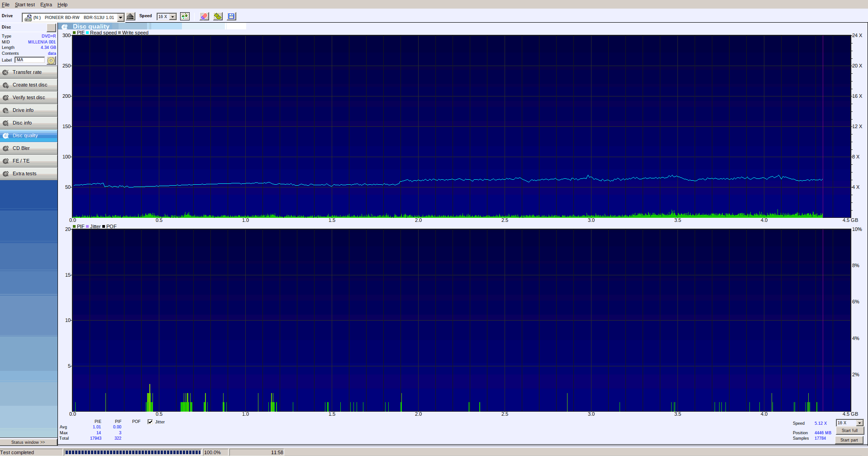Read the disc label using the disc icon

point(51,60)
